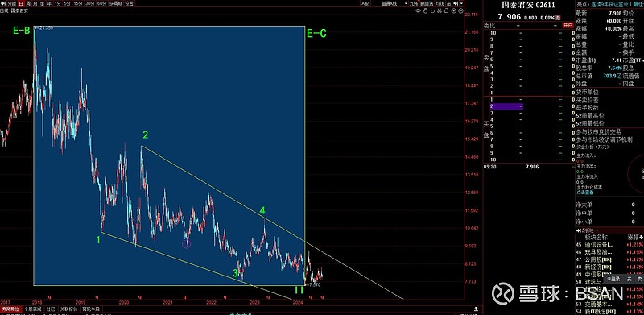Image resolution: width=644 pixels, height=315 pixels.
Task: Select the hand pan tool icon
Action: [426, 11]
